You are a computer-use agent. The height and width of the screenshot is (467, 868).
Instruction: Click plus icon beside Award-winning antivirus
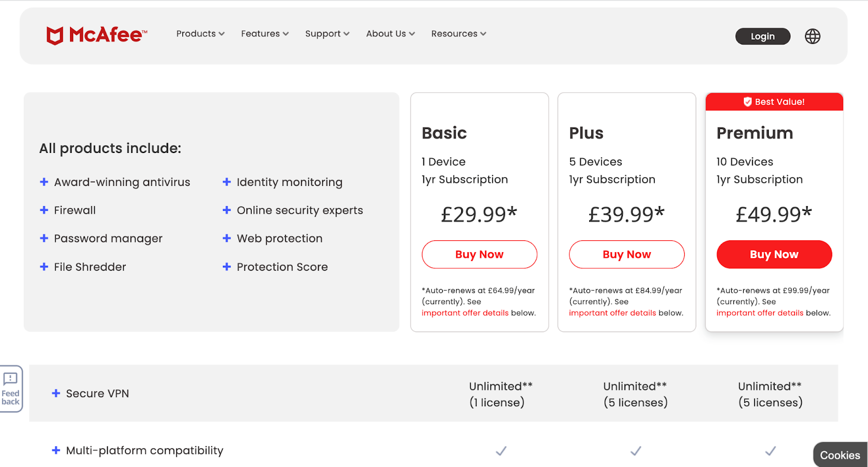(x=44, y=182)
